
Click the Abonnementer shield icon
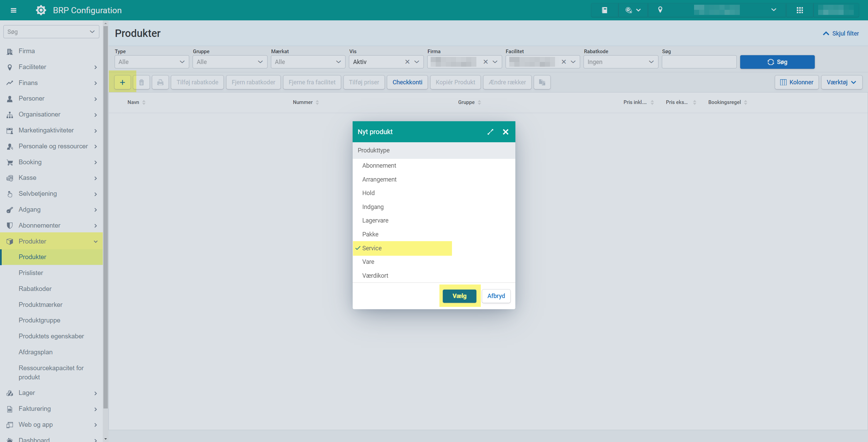coord(10,226)
